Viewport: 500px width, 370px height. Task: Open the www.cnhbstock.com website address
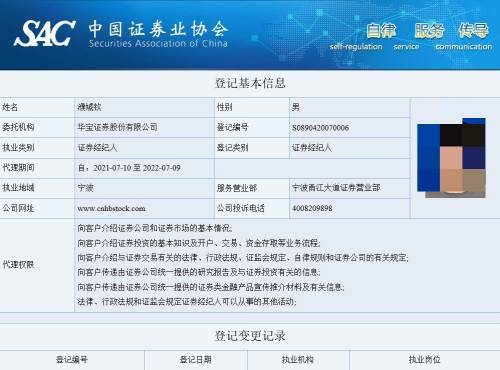point(111,209)
